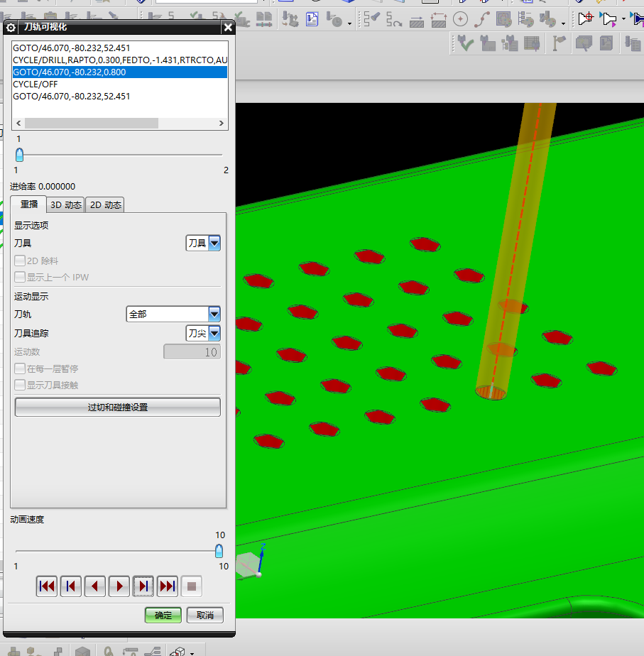Click the list with curved arrow icon
Viewport: 644px width, 656px height.
click(394, 19)
